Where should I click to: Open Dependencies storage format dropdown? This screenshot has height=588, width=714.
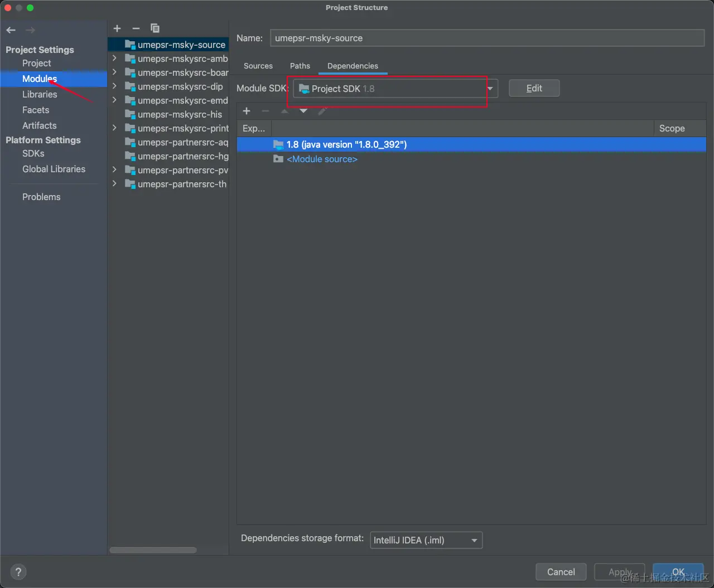(426, 540)
